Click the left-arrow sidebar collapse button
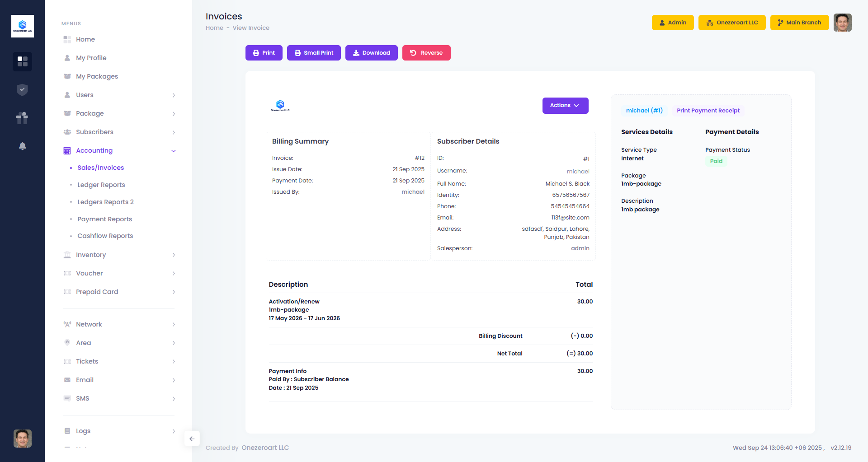The image size is (868, 462). 192,438
